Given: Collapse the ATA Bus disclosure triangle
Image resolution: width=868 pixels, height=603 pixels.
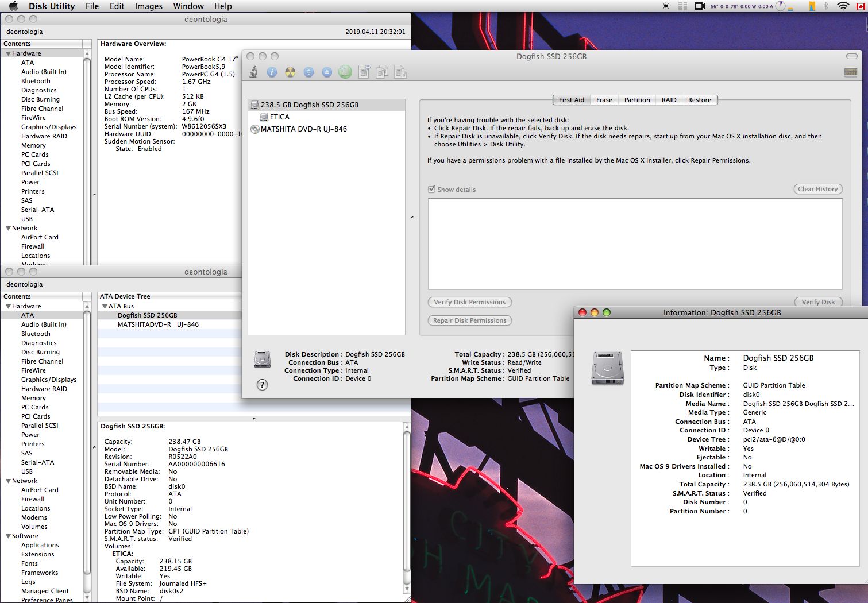Looking at the screenshot, I should pyautogui.click(x=105, y=306).
